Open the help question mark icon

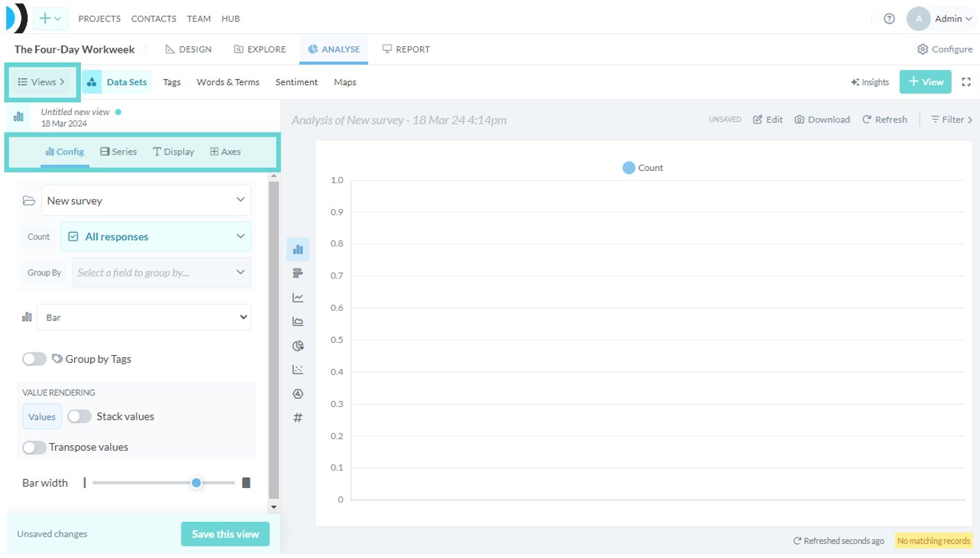click(889, 19)
